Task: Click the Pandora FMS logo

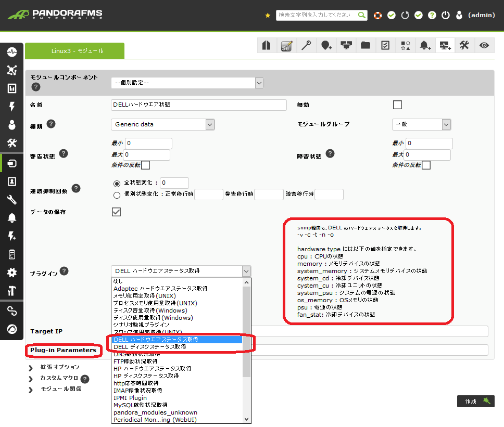Action: pos(55,15)
